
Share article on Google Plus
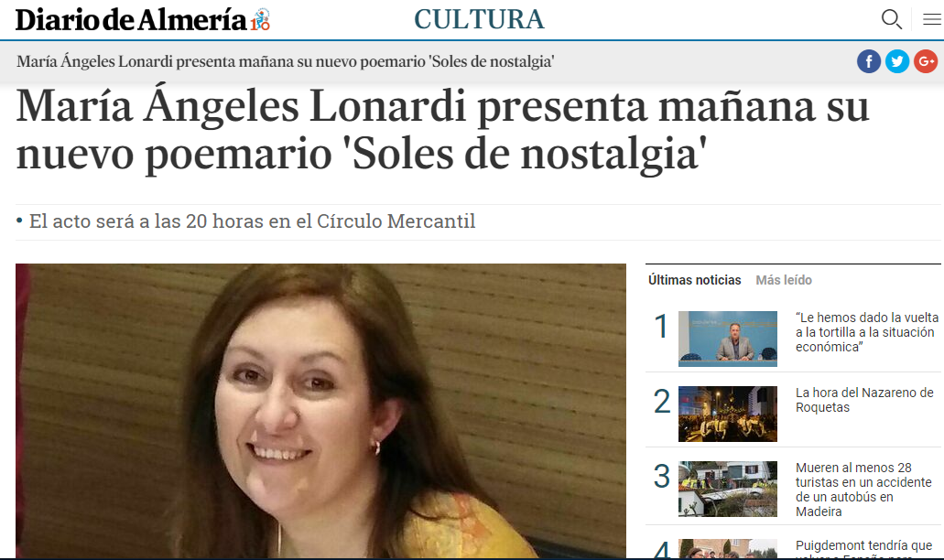tap(926, 61)
